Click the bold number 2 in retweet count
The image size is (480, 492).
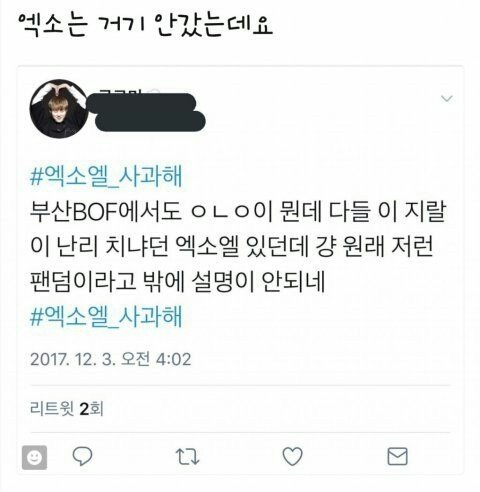pyautogui.click(x=84, y=409)
